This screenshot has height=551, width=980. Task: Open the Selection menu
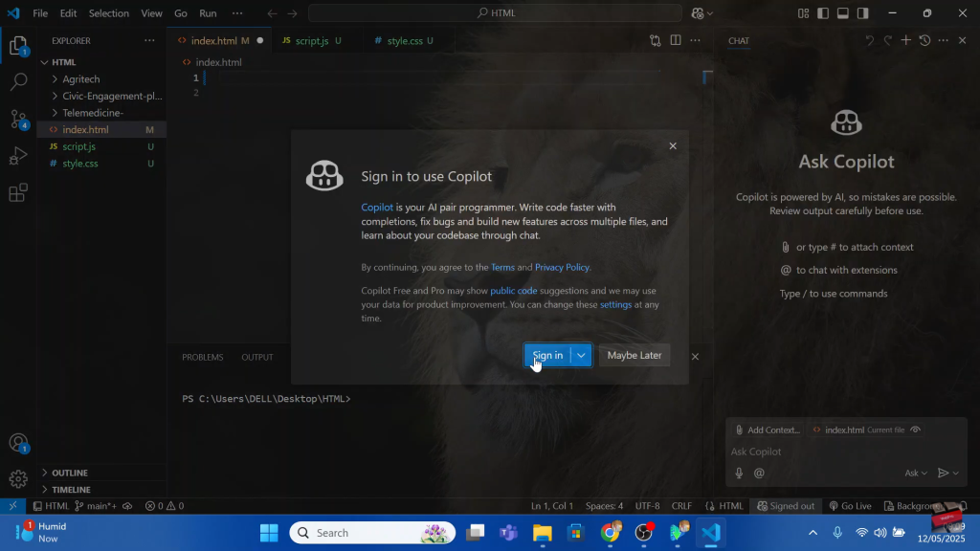click(109, 13)
